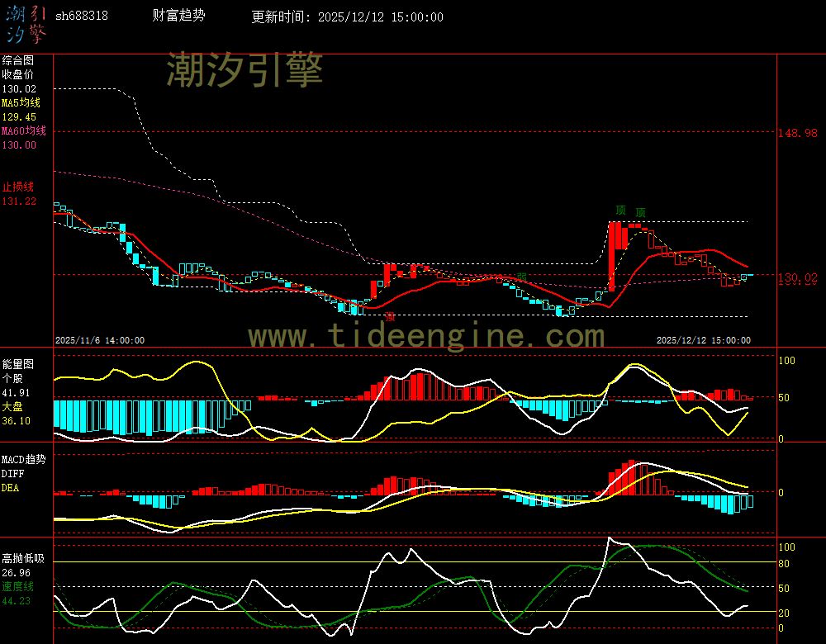The image size is (826, 644).
Task: Click the 2025/11/6 14:00:00 start date label
Action: point(99,340)
